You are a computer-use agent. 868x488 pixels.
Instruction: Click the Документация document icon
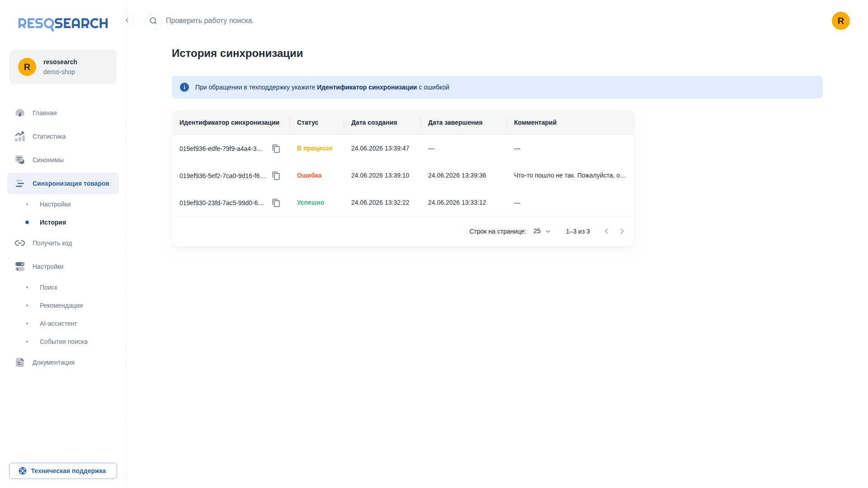[x=20, y=362]
